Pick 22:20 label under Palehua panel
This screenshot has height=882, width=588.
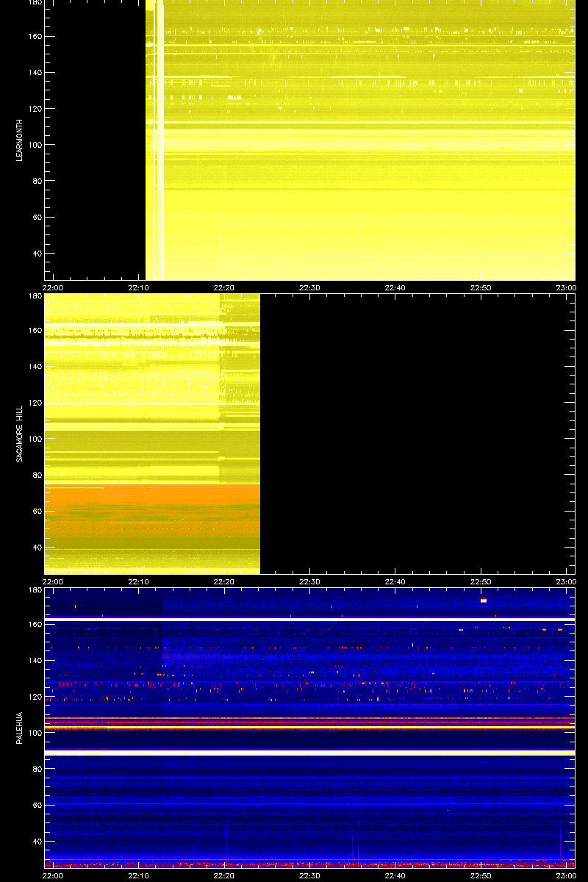point(224,875)
